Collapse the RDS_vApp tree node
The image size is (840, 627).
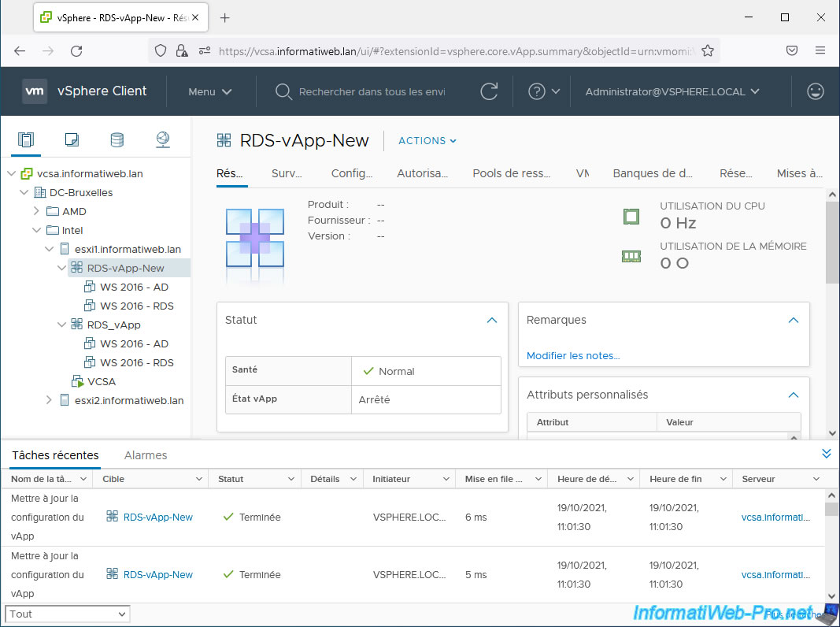point(61,325)
